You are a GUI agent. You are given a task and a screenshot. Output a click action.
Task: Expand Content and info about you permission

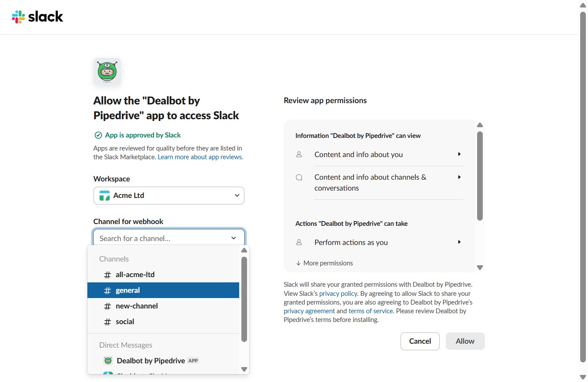click(x=379, y=154)
